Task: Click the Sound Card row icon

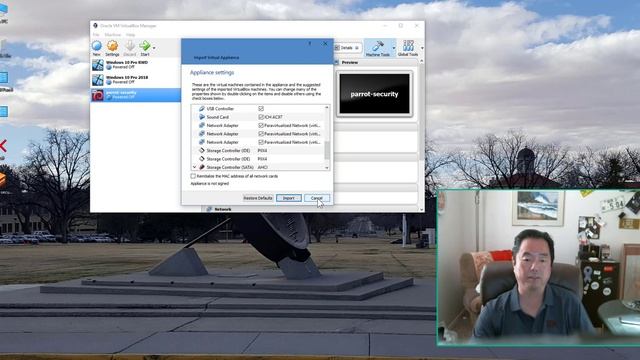Action: pos(202,117)
